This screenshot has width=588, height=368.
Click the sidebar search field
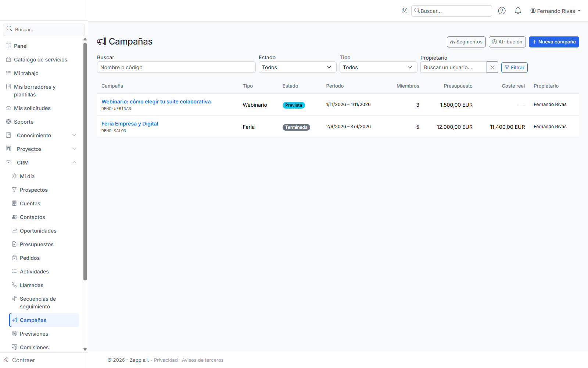click(x=44, y=29)
